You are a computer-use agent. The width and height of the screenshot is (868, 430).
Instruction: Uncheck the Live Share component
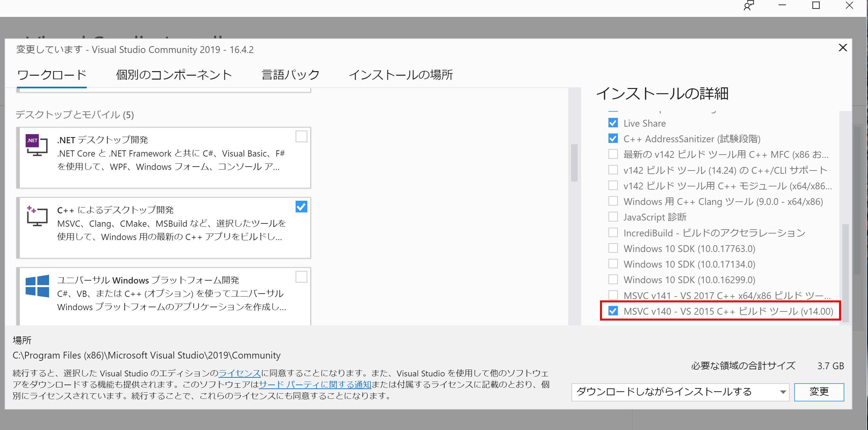(613, 123)
